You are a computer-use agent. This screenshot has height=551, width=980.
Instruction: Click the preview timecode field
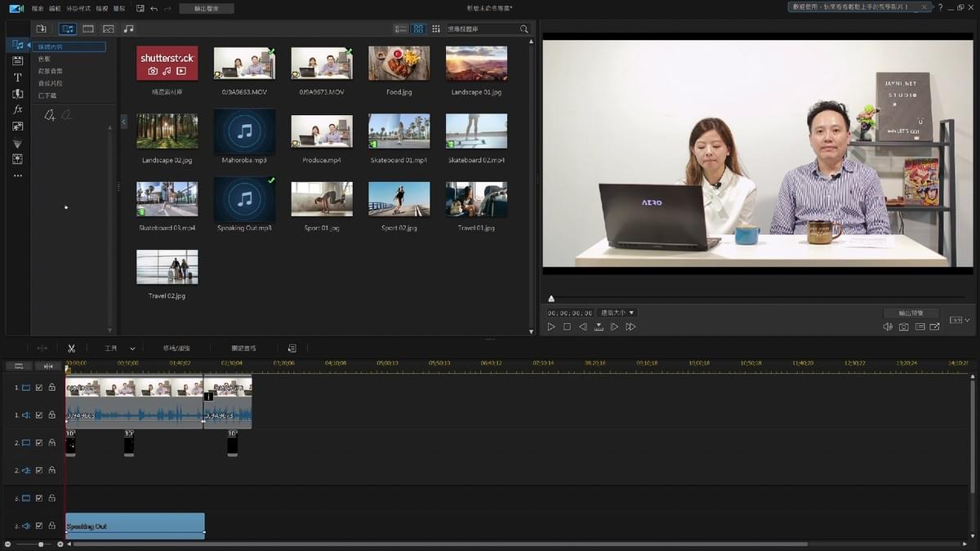(x=570, y=313)
